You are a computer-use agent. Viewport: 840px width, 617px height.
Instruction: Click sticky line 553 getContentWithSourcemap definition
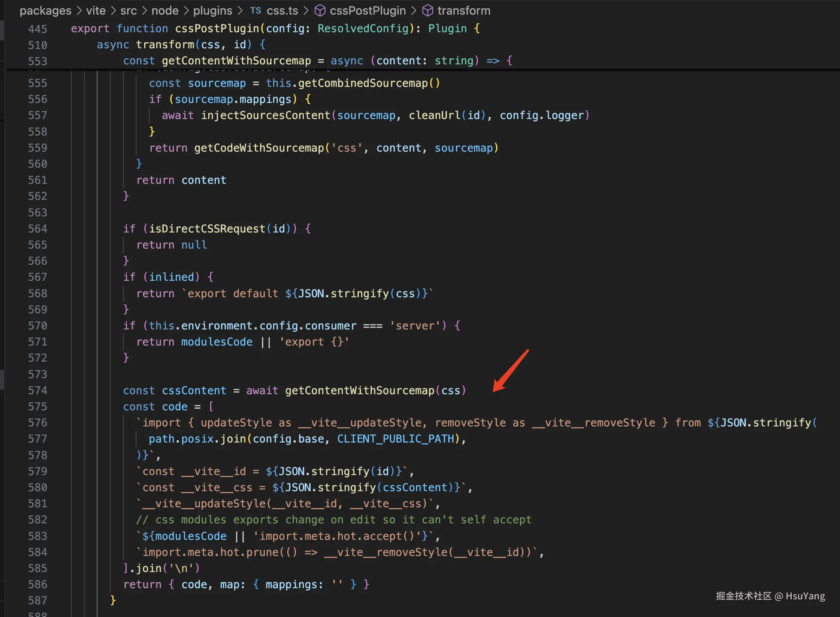click(236, 61)
